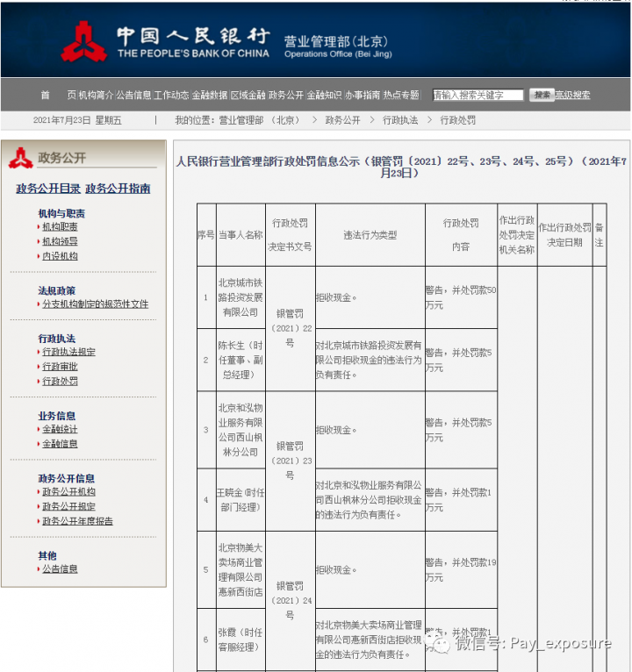The width and height of the screenshot is (632, 672).
Task: Click sidebar section heading 机构与职责
Action: coord(61,213)
